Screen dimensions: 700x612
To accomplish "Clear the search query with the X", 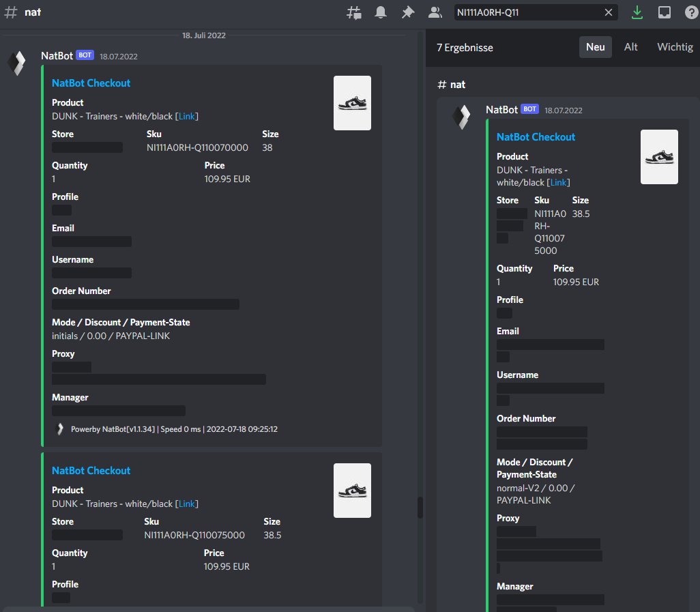I will tap(608, 12).
